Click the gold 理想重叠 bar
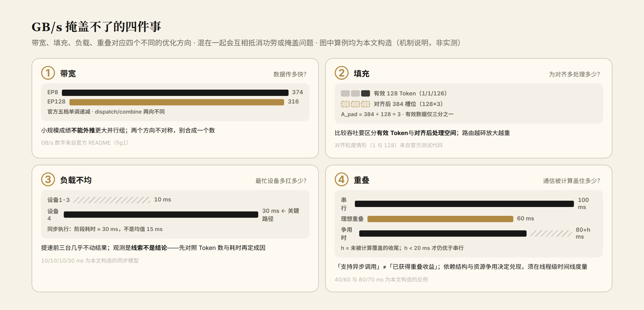This screenshot has height=310, width=644. tap(440, 219)
